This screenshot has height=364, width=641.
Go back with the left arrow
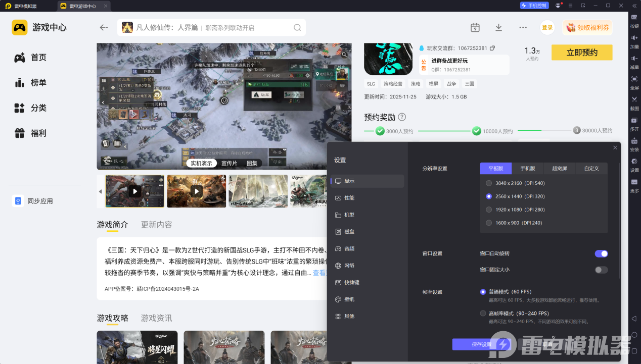tap(104, 27)
